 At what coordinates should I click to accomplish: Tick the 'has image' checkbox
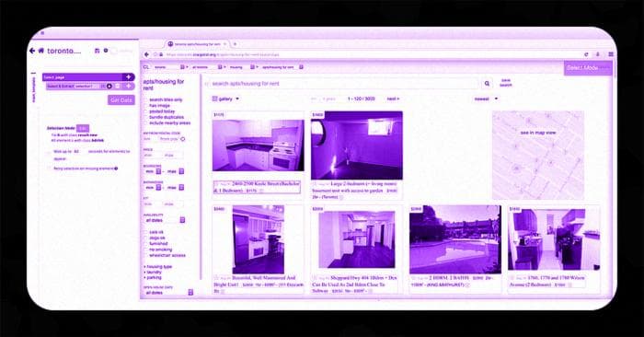pyautogui.click(x=145, y=106)
